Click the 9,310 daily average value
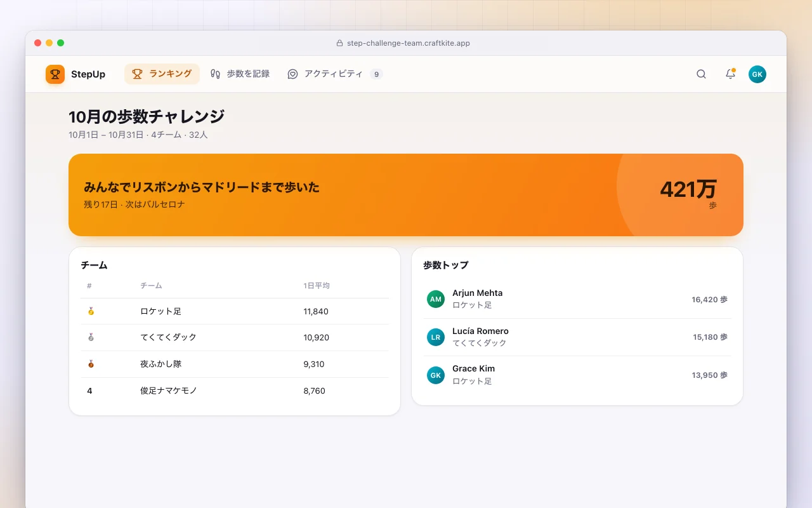Screen dimensions: 812x508 (314, 364)
